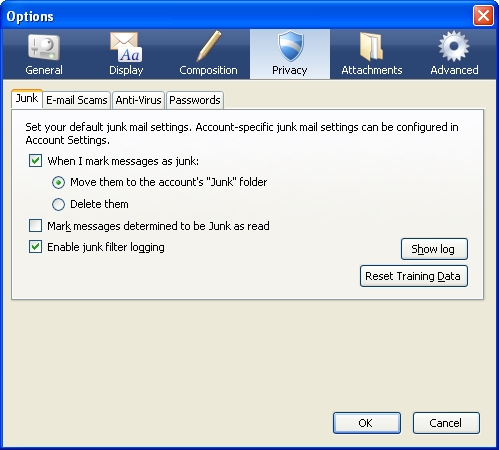Click the Show log button
This screenshot has height=450, width=499.
pos(434,249)
